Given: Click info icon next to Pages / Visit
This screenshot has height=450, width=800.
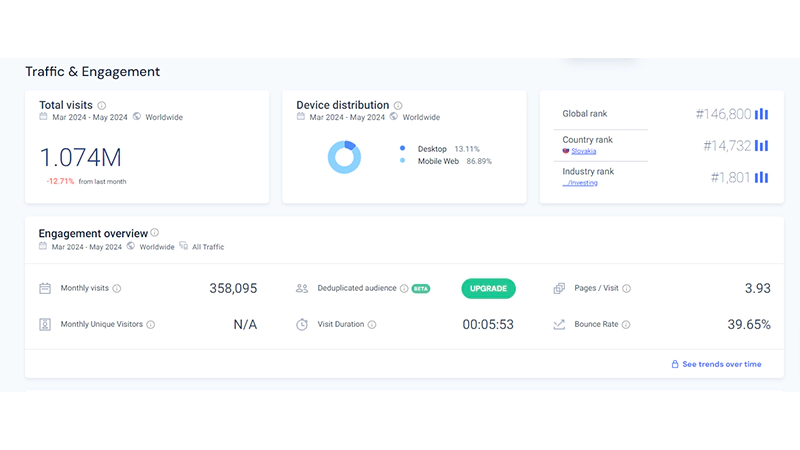Looking at the screenshot, I should pyautogui.click(x=627, y=289).
